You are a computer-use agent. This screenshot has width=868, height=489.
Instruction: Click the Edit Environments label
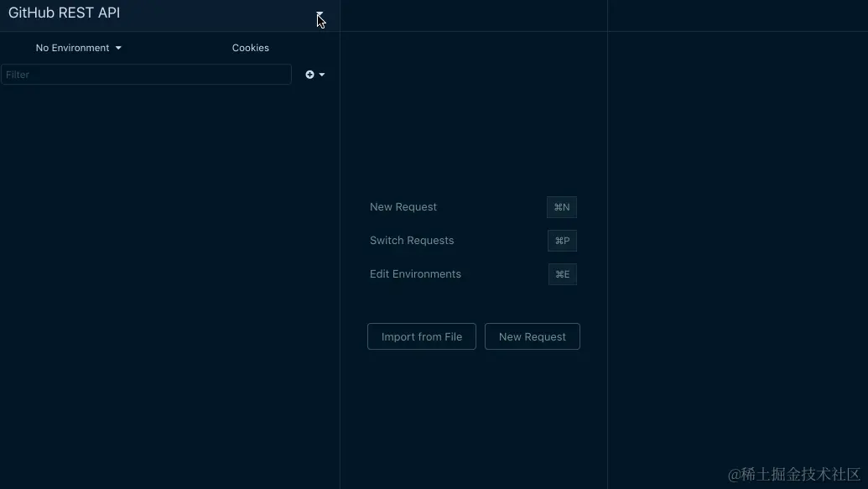(415, 274)
